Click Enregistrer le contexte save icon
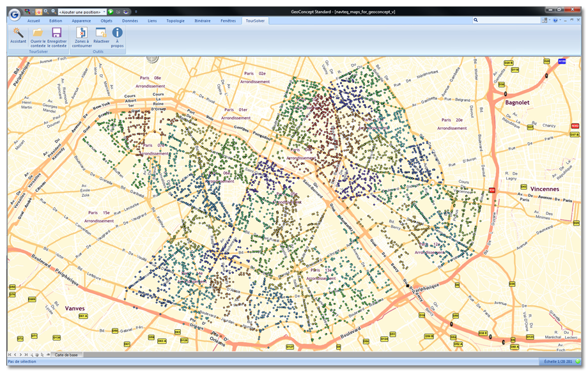The image size is (588, 372). tap(56, 33)
